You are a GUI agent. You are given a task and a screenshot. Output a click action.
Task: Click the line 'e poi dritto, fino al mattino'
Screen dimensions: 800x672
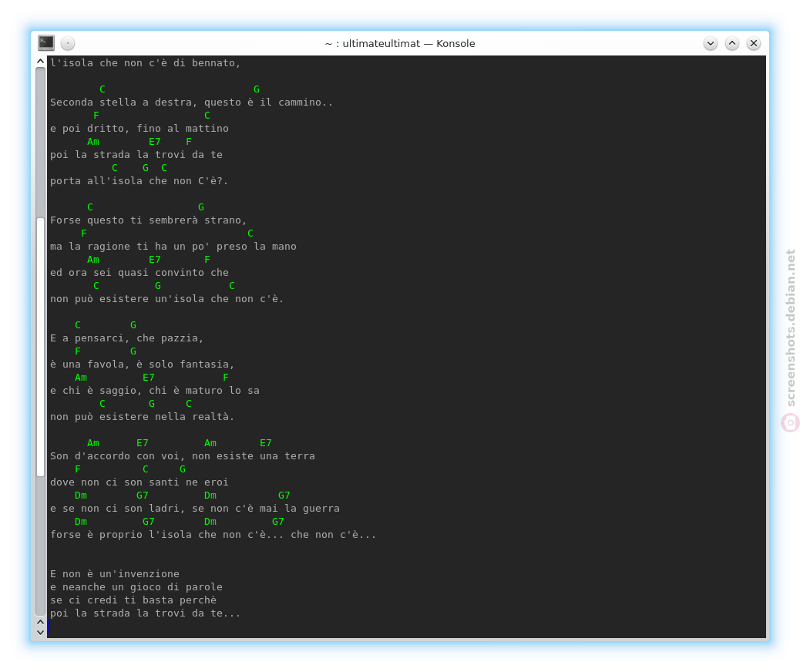click(139, 128)
